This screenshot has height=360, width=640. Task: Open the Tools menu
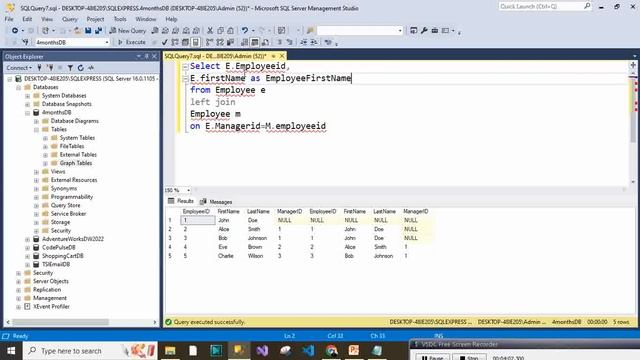click(x=120, y=19)
